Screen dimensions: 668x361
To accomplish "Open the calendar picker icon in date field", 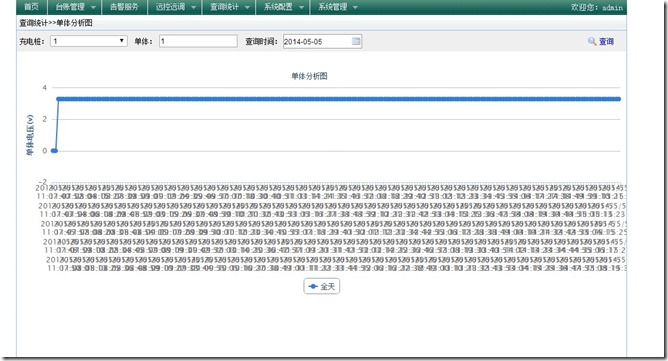I will [x=356, y=41].
